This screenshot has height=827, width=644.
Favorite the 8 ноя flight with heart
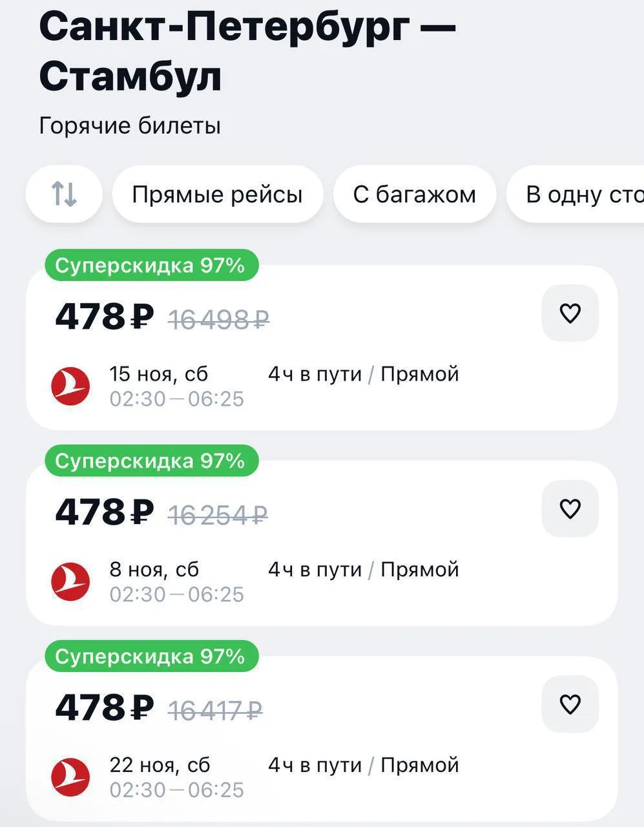pyautogui.click(x=570, y=509)
